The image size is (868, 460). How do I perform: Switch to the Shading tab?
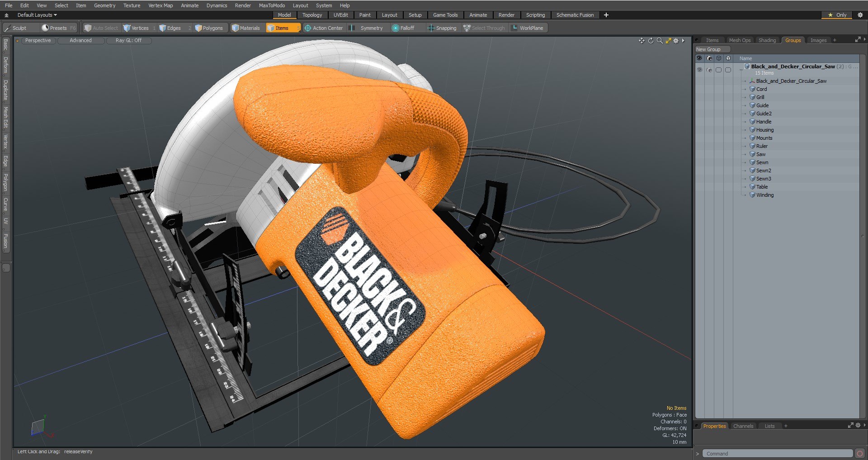(767, 40)
